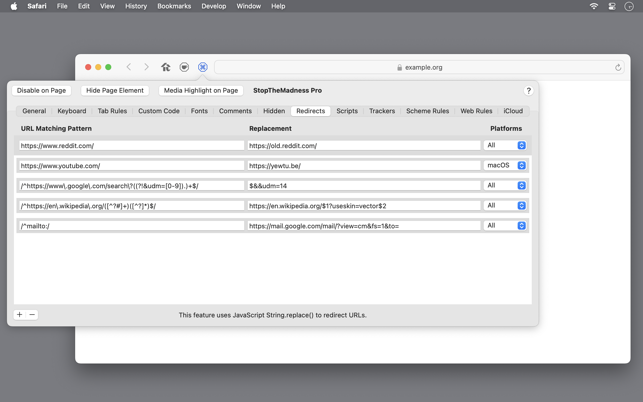Screen dimensions: 643x402
Task: Click the example.org address bar
Action: point(419,67)
